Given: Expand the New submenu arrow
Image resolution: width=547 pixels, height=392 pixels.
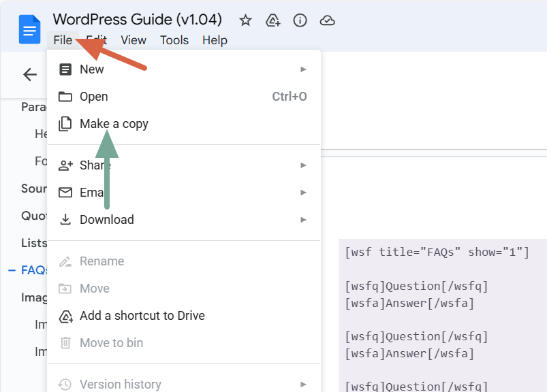Looking at the screenshot, I should [303, 69].
